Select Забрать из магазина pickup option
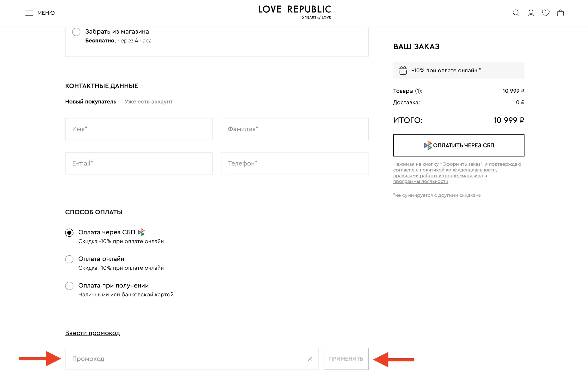 click(76, 32)
